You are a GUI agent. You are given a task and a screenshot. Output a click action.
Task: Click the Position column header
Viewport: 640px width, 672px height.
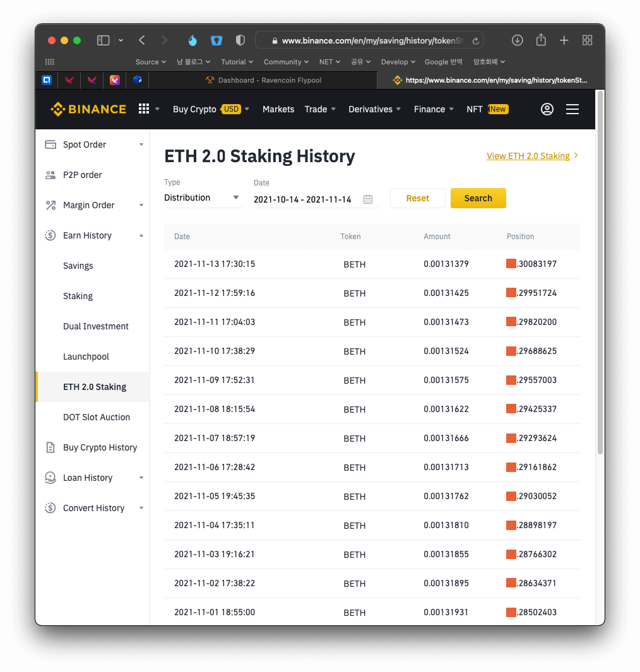click(x=521, y=237)
